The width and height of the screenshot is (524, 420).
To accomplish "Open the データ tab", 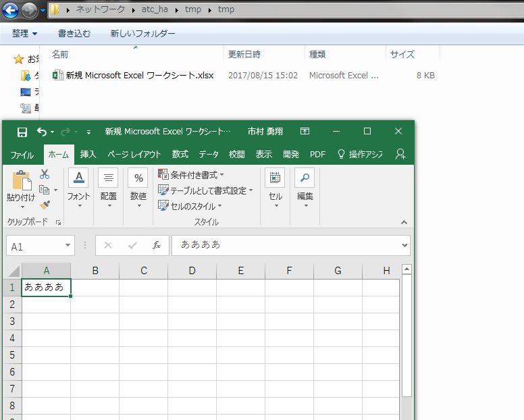I will (x=209, y=155).
